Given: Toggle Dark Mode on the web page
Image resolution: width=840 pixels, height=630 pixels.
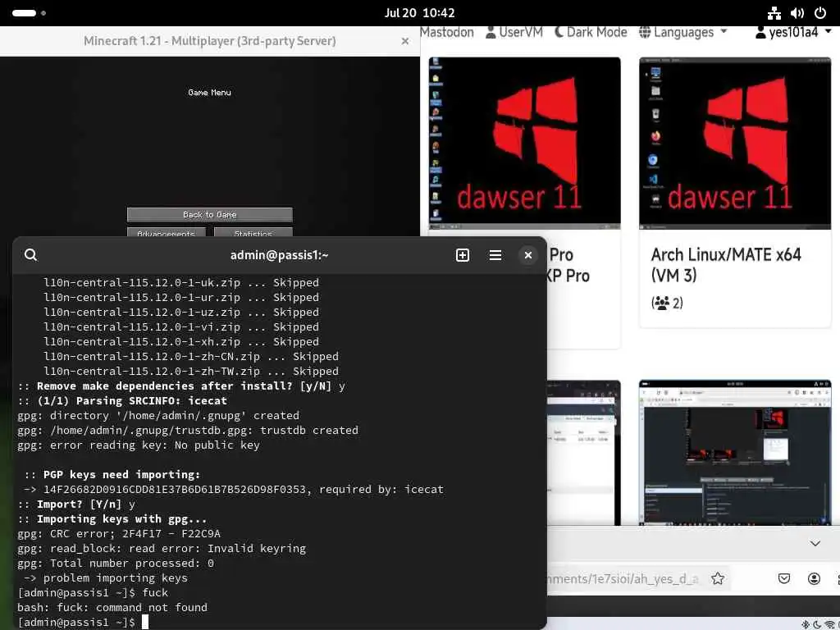Looking at the screenshot, I should point(591,32).
